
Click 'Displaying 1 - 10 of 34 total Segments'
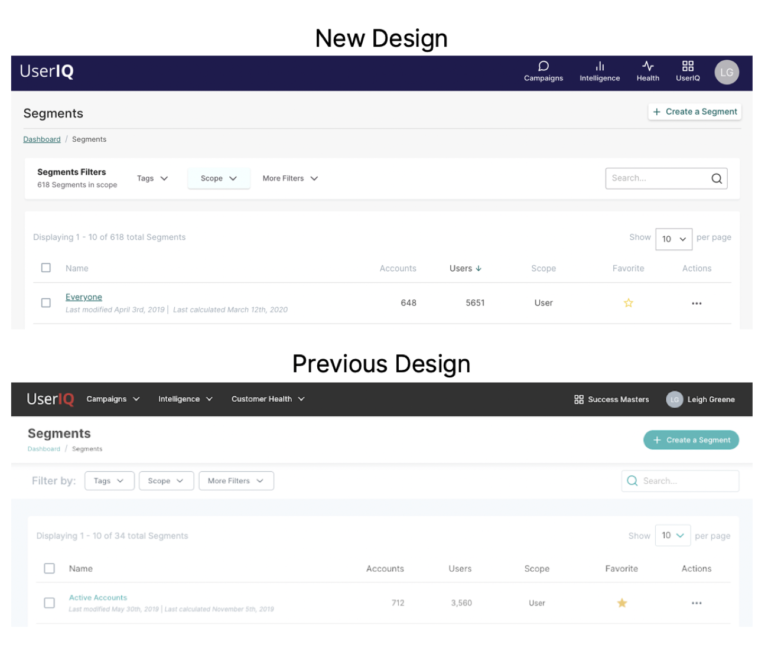pyautogui.click(x=112, y=536)
